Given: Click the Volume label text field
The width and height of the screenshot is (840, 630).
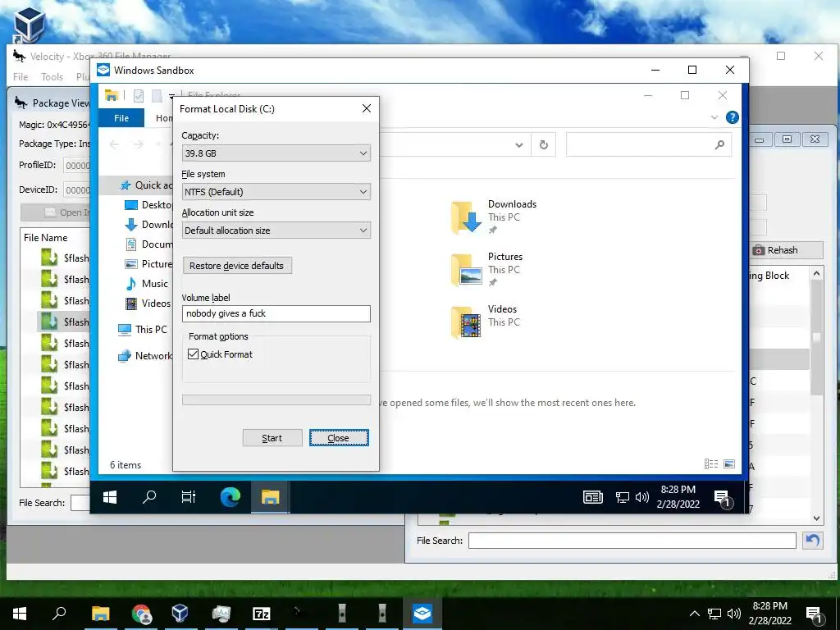Looking at the screenshot, I should pos(276,313).
